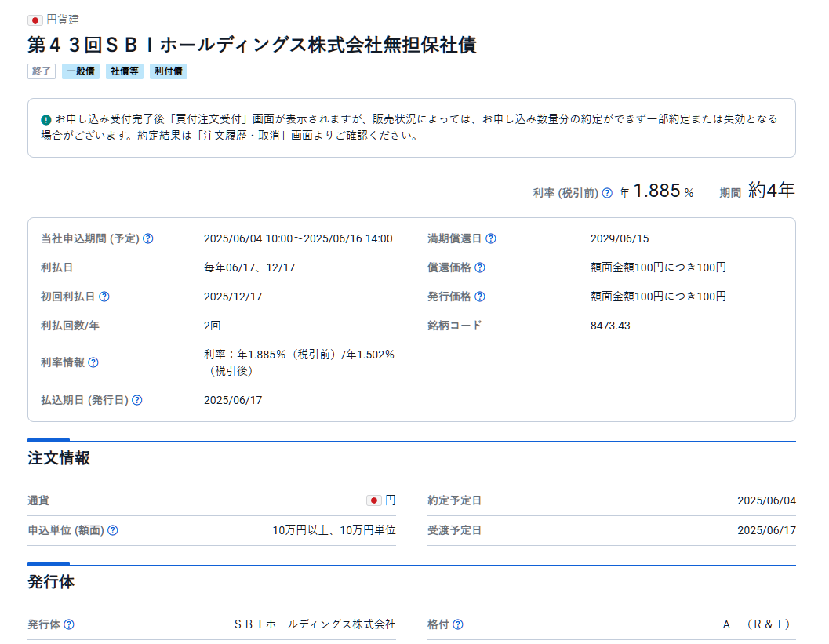Click the 受渡予定日 label
Screen dimensions: 829x644
[x=455, y=530]
